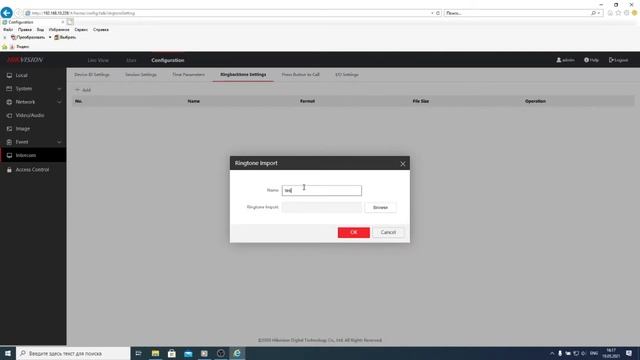Confirm with the red OK button
The width and height of the screenshot is (640, 360).
[x=354, y=232]
